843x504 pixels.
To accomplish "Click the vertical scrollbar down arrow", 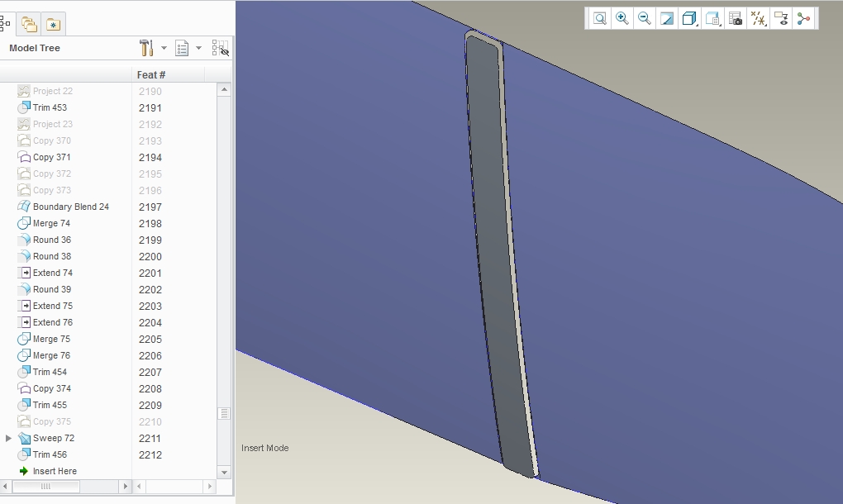I will pyautogui.click(x=224, y=473).
